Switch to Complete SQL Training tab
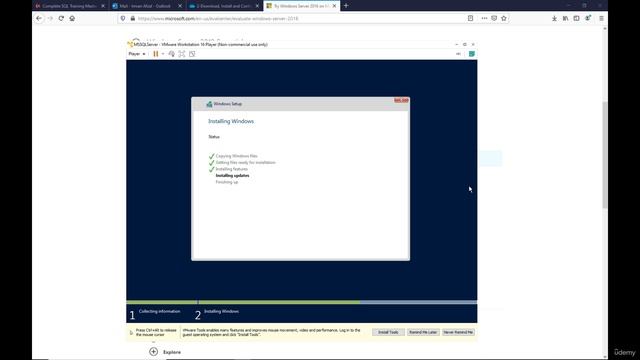This screenshot has height=360, width=640. [70, 6]
